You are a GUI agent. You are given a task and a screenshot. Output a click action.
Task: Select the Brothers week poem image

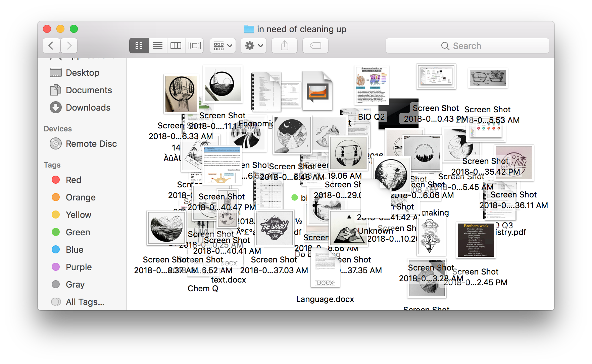(476, 240)
